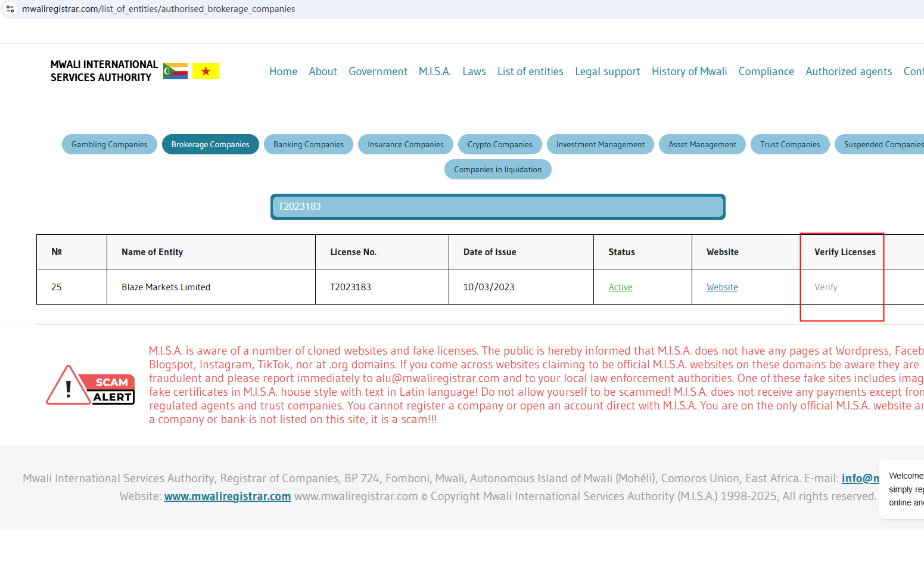Image resolution: width=924 pixels, height=571 pixels.
Task: Click the site info icon in address bar
Action: pos(10,9)
